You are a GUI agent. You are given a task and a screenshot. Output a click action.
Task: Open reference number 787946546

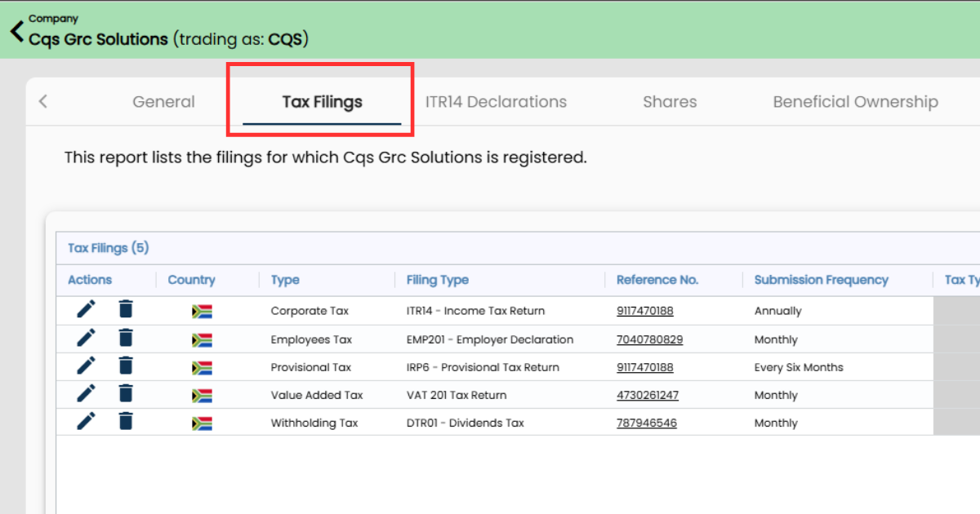[647, 423]
